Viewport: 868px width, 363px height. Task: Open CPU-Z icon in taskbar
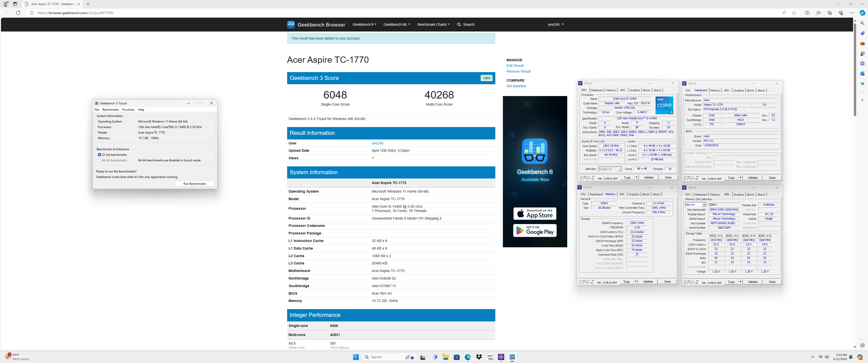coord(501,357)
